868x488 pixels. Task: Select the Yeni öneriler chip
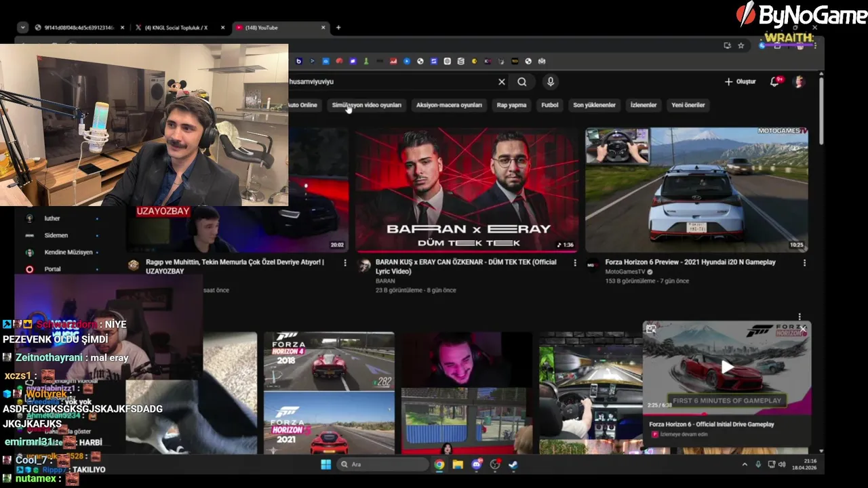coord(688,105)
